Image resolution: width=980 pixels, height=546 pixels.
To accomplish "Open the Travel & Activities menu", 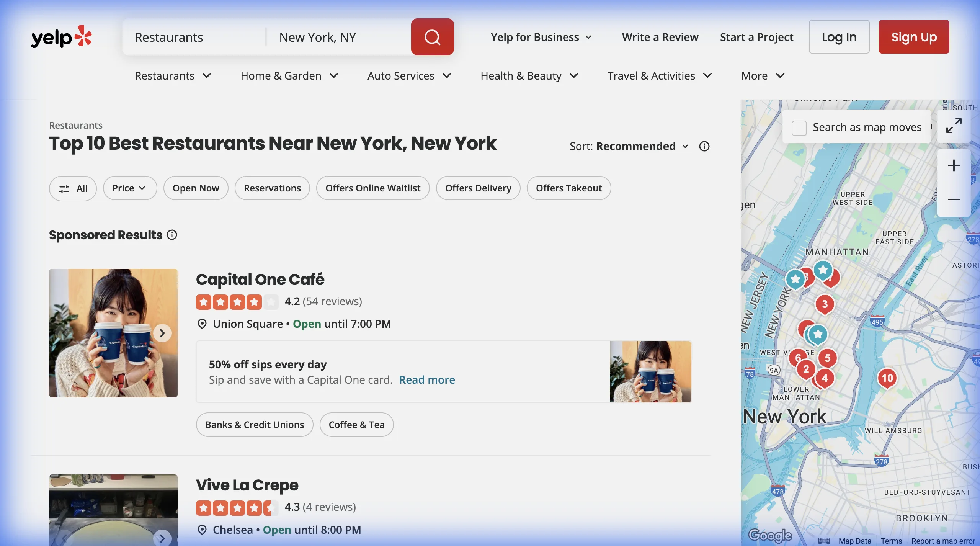I will point(659,75).
